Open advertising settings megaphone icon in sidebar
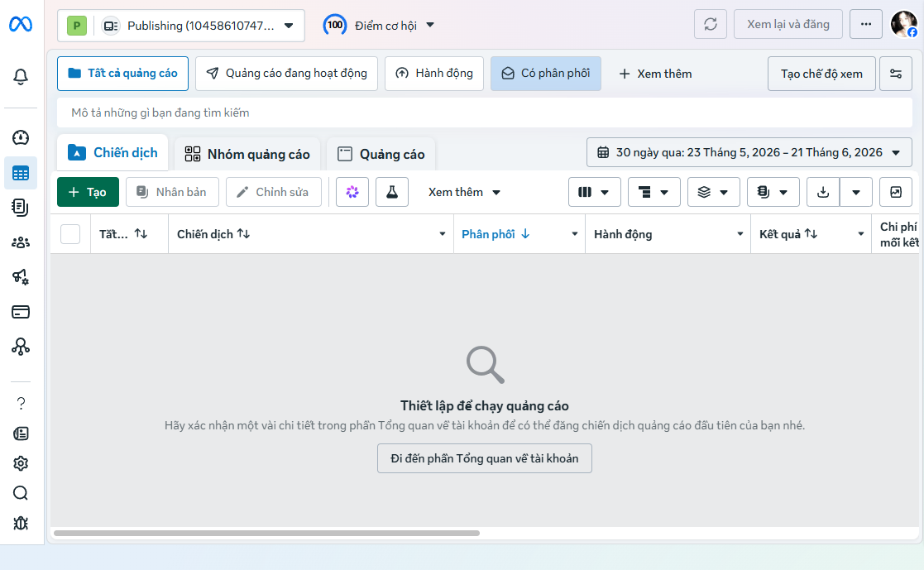Screen dimensions: 924x570 pyautogui.click(x=21, y=277)
